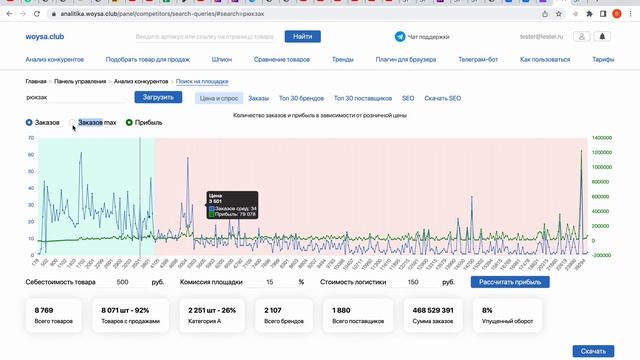This screenshot has height=360, width=640.
Task: Click the Найти search button
Action: click(x=302, y=36)
